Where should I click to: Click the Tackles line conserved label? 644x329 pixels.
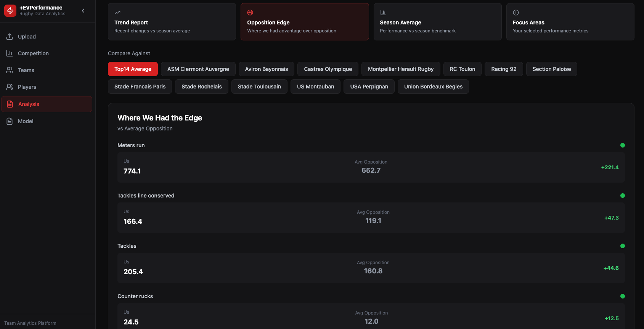(x=146, y=196)
